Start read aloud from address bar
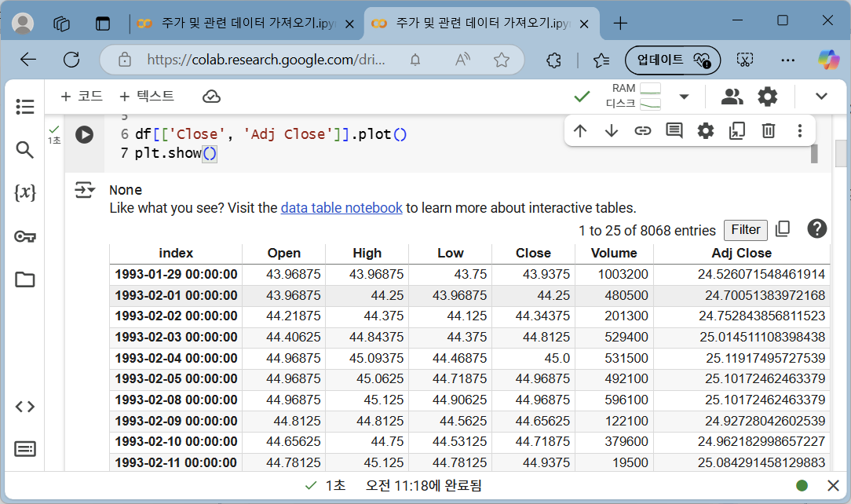This screenshot has width=851, height=504. click(x=462, y=60)
